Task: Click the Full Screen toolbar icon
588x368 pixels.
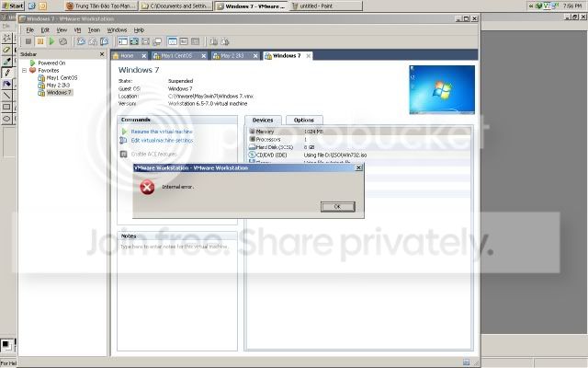Action: 145,41
